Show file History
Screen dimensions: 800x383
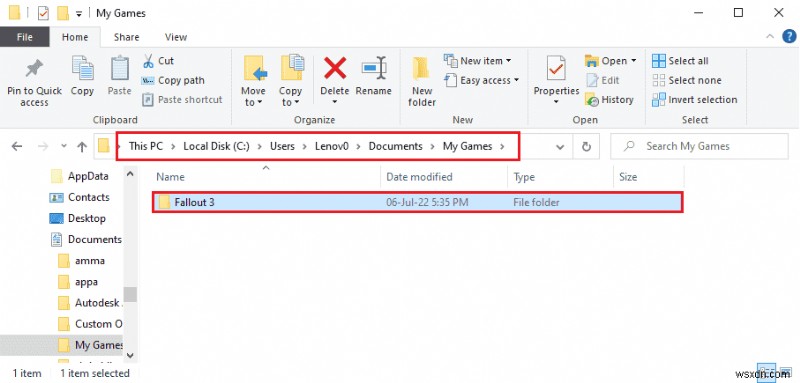pyautogui.click(x=609, y=99)
